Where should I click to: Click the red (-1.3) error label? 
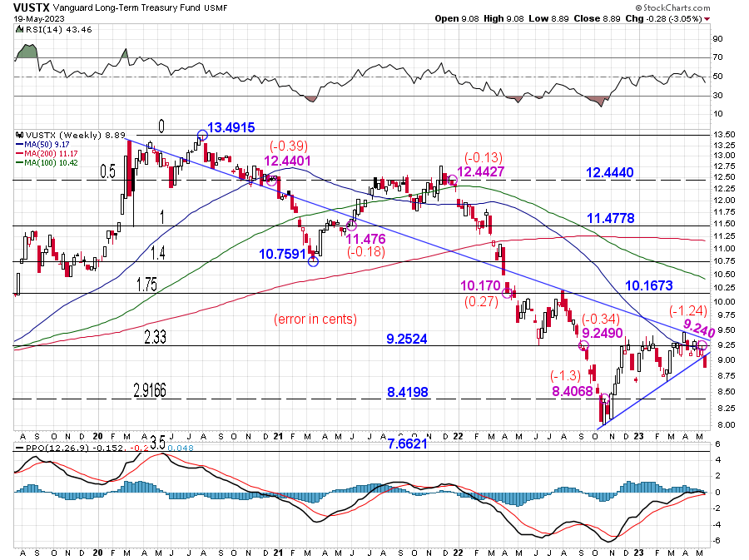(565, 375)
